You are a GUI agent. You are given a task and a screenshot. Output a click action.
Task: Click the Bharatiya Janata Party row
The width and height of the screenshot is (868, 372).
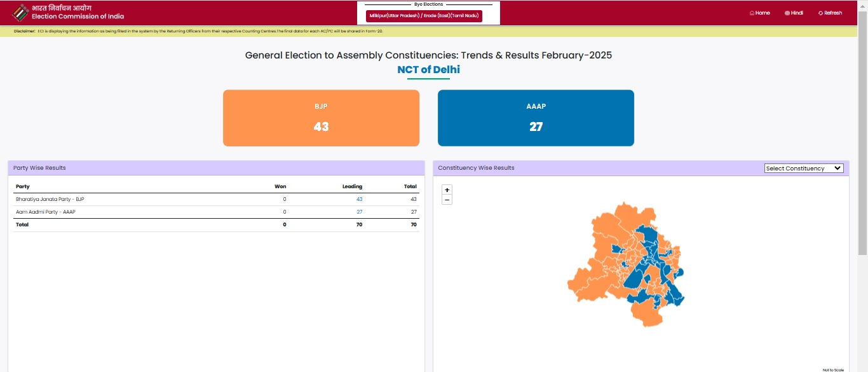click(50, 200)
